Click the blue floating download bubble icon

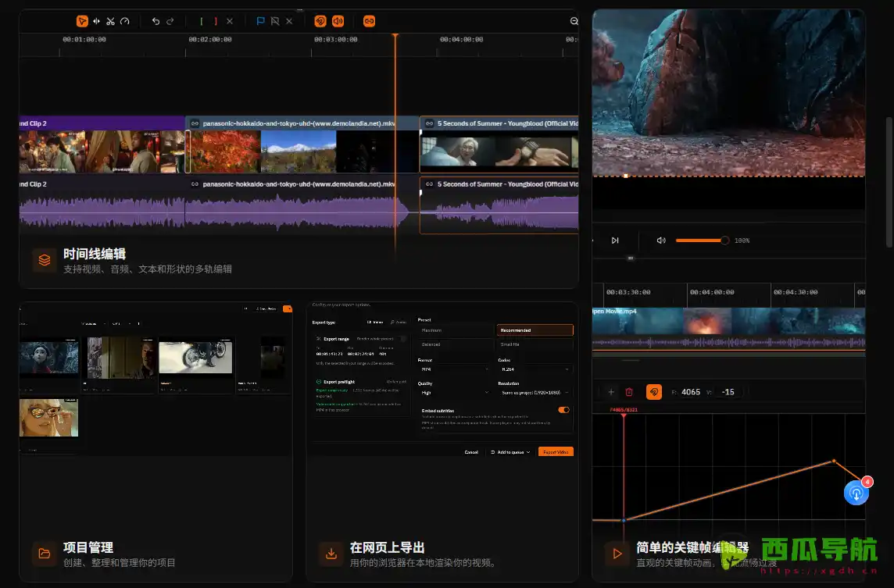(x=856, y=493)
